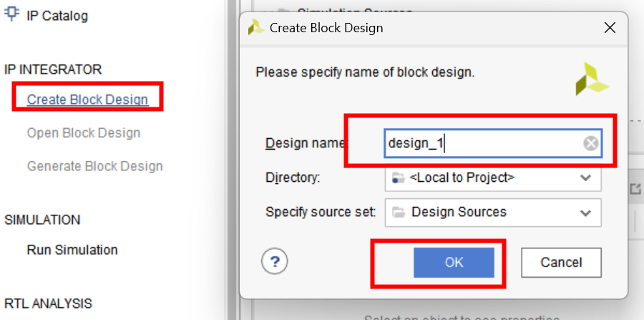Expand the Specify source set dropdown arrow
644x320 pixels.
point(585,213)
